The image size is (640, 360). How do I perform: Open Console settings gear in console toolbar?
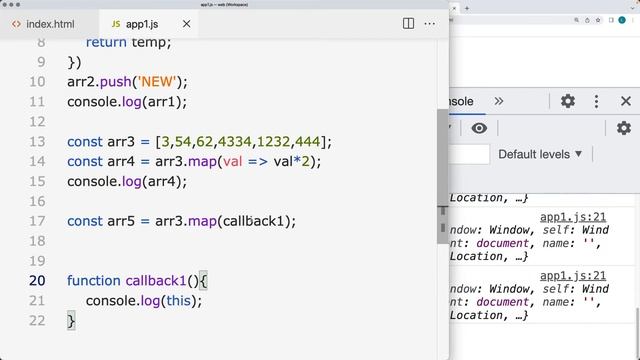623,128
